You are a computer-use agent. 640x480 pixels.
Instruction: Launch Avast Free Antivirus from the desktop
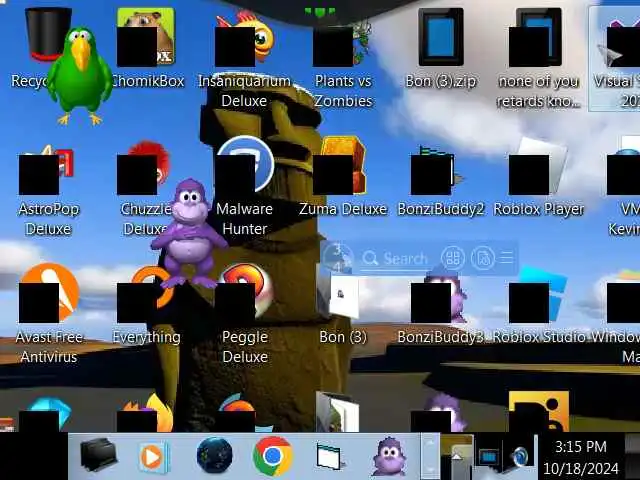tap(49, 293)
